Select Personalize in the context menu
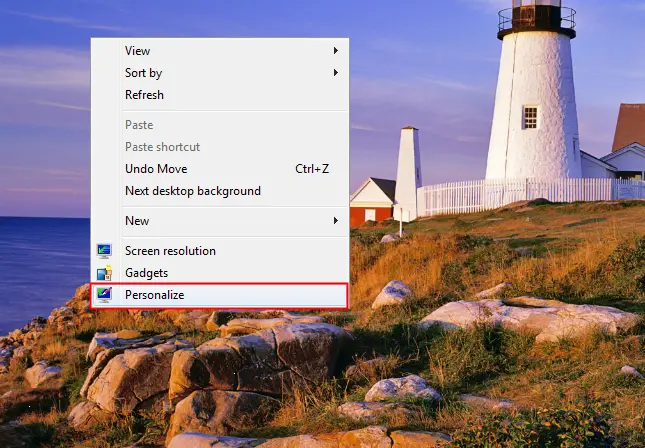 [220, 295]
